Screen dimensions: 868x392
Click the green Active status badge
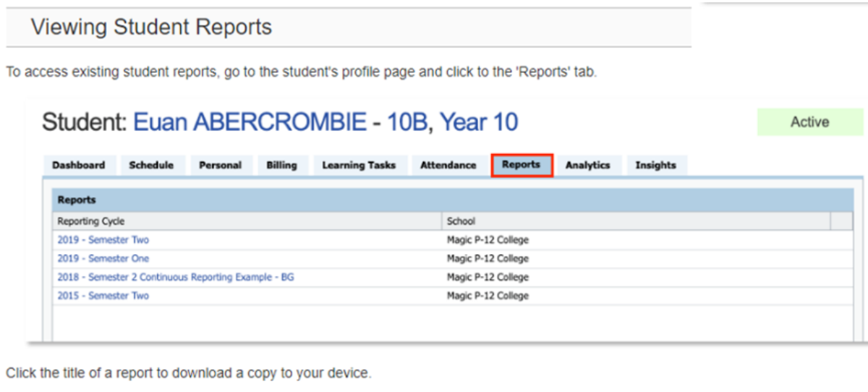(810, 122)
